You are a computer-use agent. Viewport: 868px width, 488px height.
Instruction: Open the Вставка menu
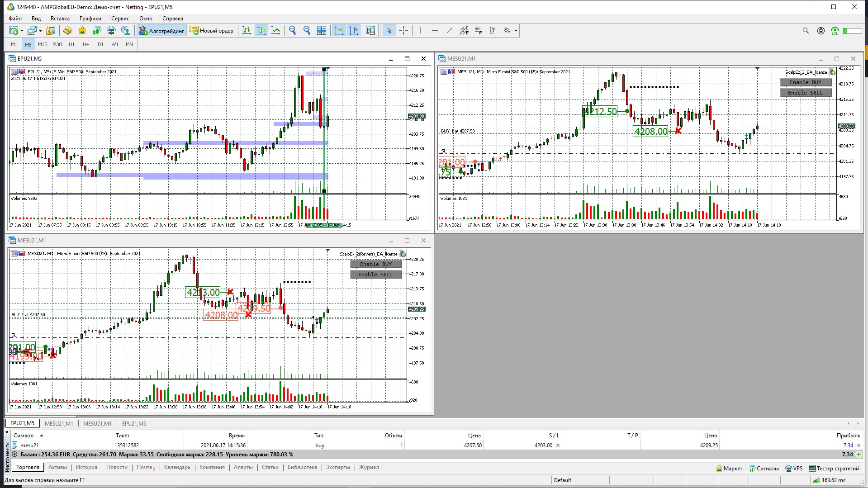point(60,19)
